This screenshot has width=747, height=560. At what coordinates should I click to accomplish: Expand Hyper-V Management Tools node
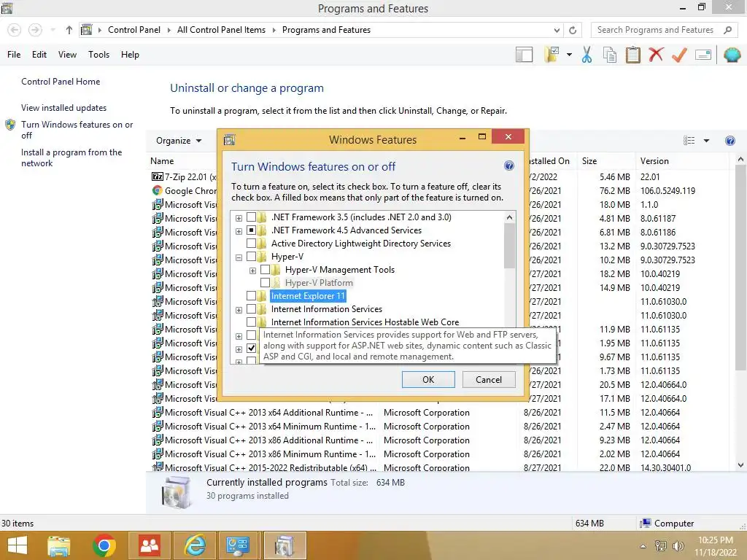pyautogui.click(x=252, y=271)
